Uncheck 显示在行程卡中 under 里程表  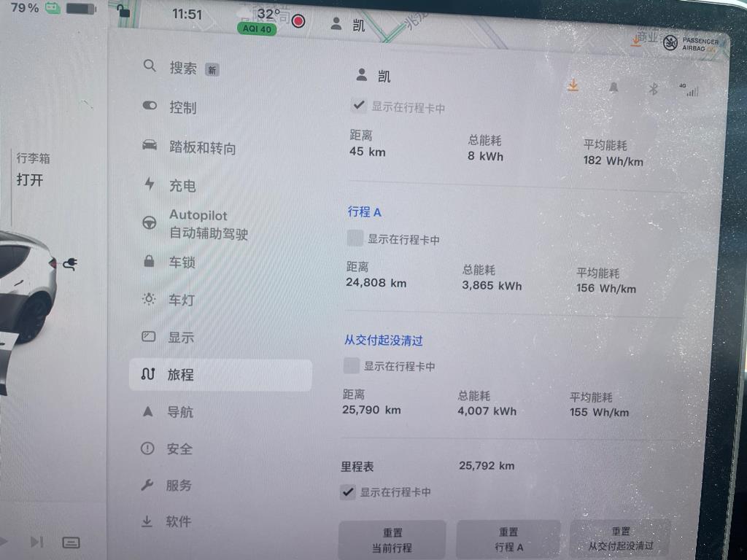(x=348, y=491)
